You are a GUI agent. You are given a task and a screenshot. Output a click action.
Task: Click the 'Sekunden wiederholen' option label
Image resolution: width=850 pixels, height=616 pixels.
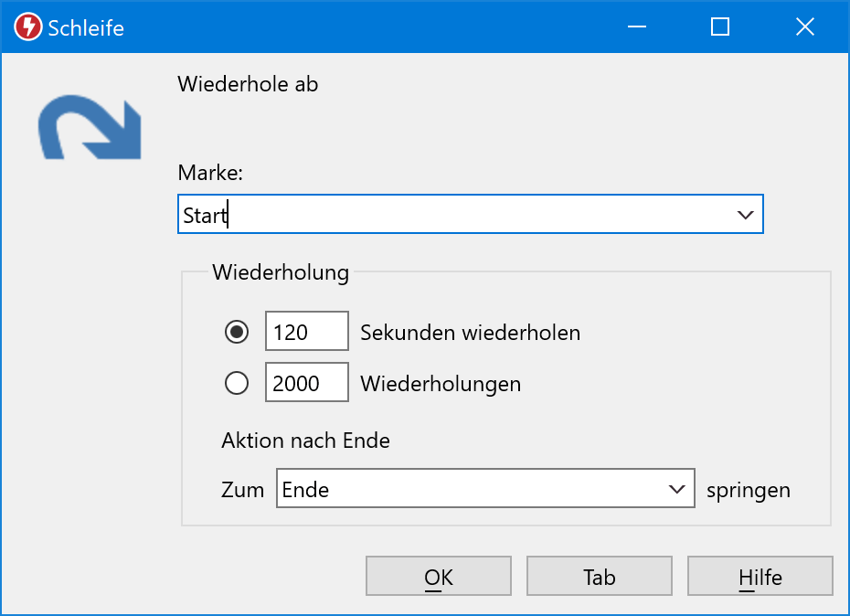[470, 332]
